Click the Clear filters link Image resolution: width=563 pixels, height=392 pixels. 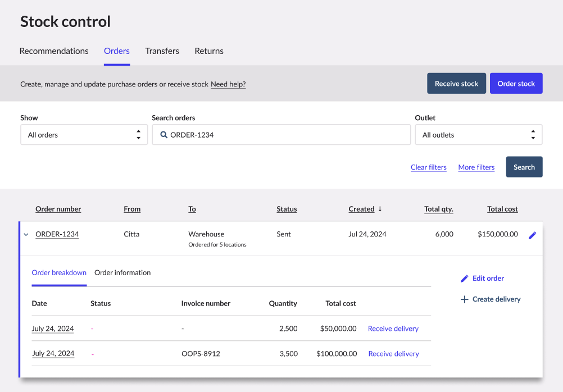click(428, 167)
